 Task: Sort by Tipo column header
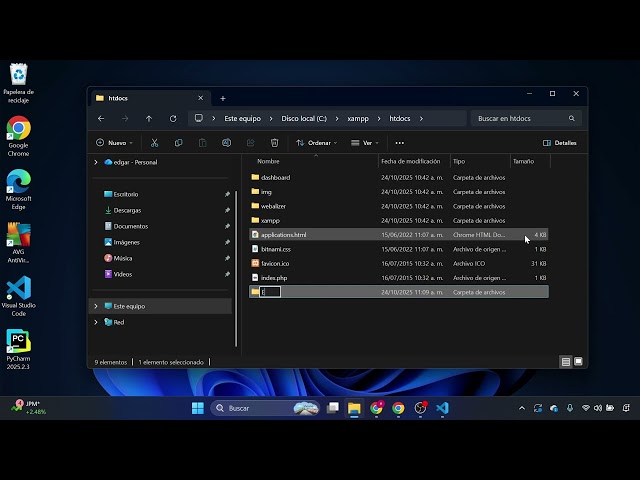tap(459, 161)
